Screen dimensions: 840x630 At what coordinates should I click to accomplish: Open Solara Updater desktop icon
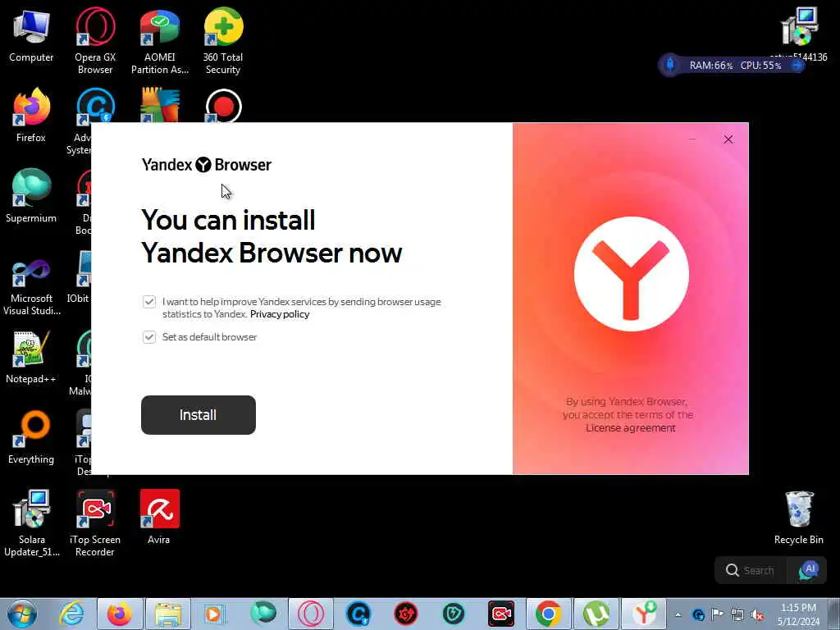point(32,523)
